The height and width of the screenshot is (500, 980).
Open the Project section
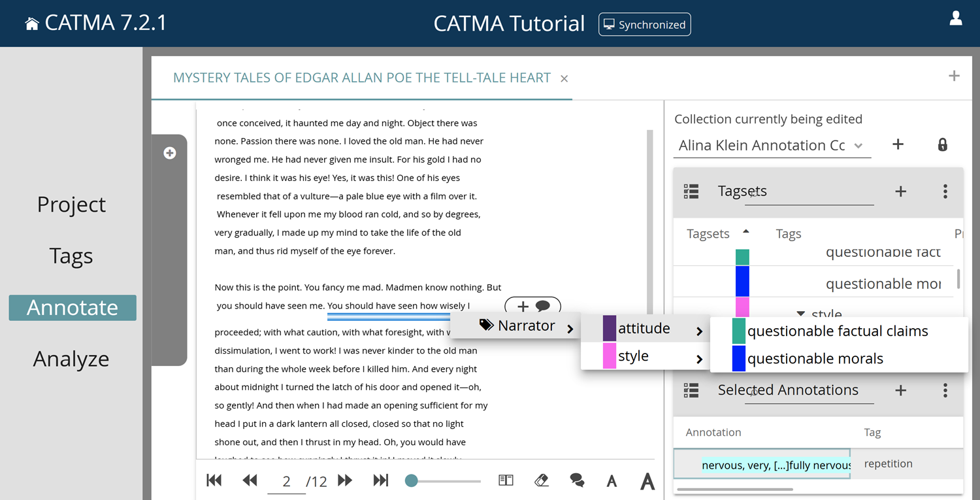click(x=71, y=204)
